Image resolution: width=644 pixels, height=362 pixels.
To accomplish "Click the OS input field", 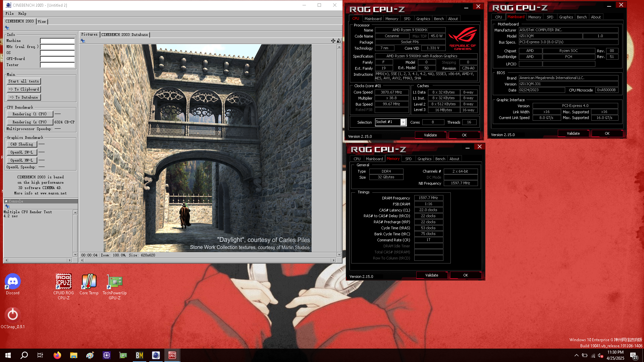I will tap(57, 53).
